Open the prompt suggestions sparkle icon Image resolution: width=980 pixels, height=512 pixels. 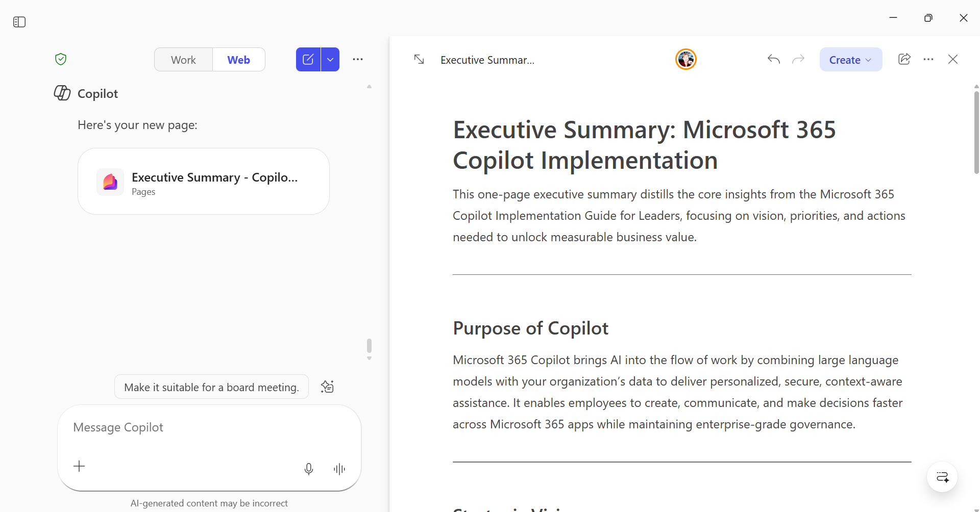pos(327,387)
